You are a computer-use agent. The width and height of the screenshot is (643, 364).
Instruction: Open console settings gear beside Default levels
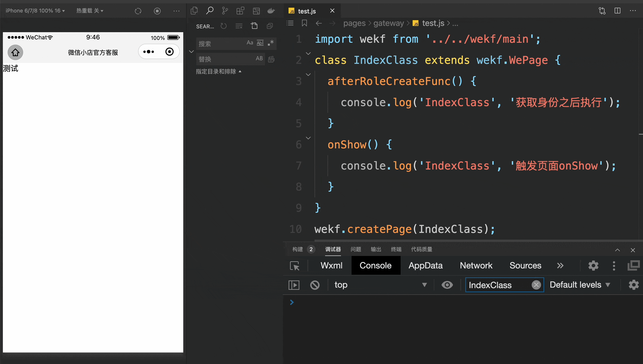633,285
